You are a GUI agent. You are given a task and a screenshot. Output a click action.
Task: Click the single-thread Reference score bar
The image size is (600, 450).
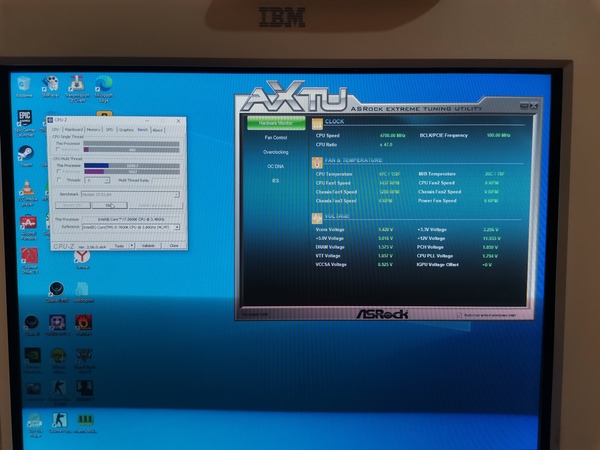(x=131, y=150)
